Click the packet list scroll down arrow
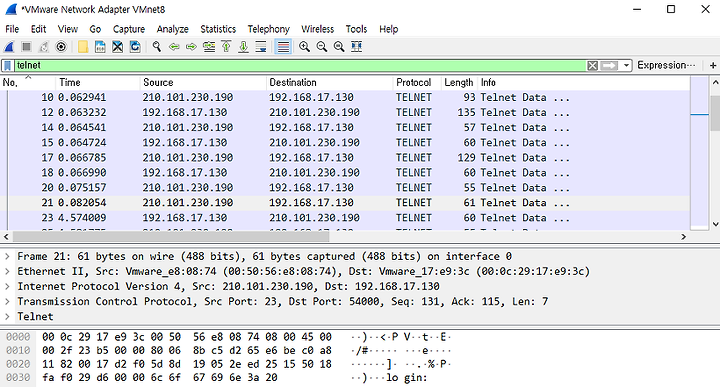The height and width of the screenshot is (387, 720). [715, 224]
